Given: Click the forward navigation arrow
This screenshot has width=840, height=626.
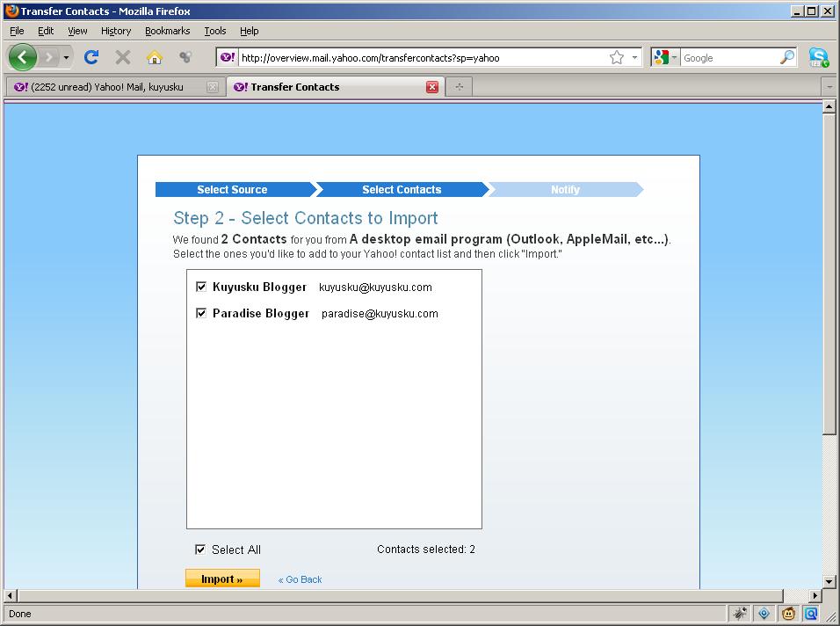Looking at the screenshot, I should pyautogui.click(x=48, y=57).
